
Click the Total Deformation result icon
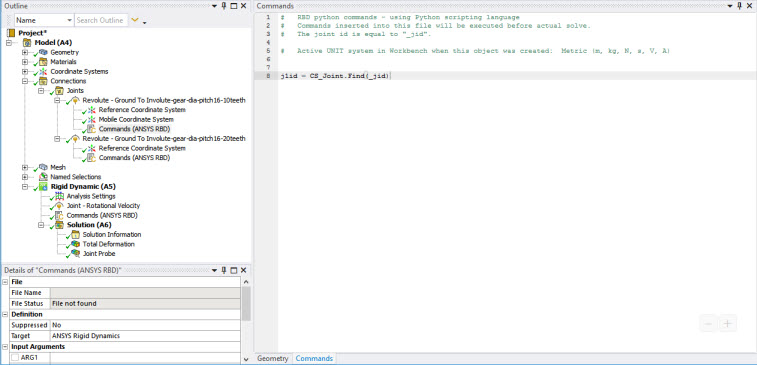click(x=75, y=244)
